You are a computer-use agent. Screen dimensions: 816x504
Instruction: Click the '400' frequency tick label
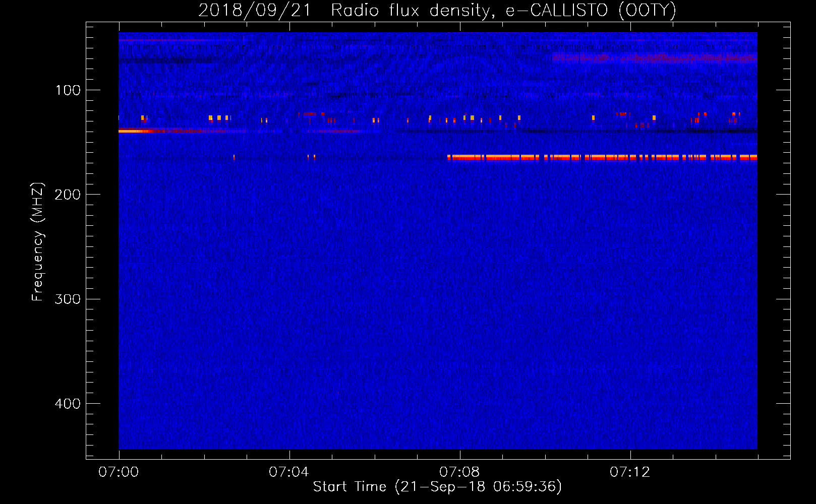click(68, 404)
